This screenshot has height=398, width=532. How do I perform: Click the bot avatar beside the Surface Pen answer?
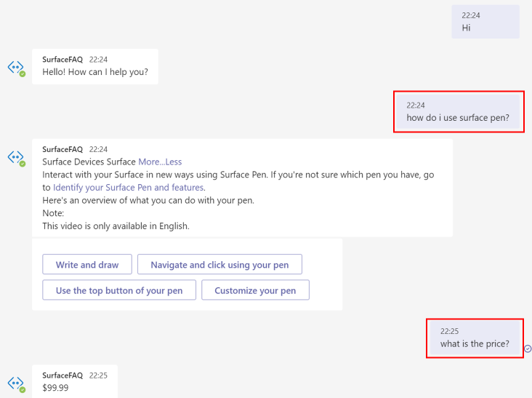16,158
